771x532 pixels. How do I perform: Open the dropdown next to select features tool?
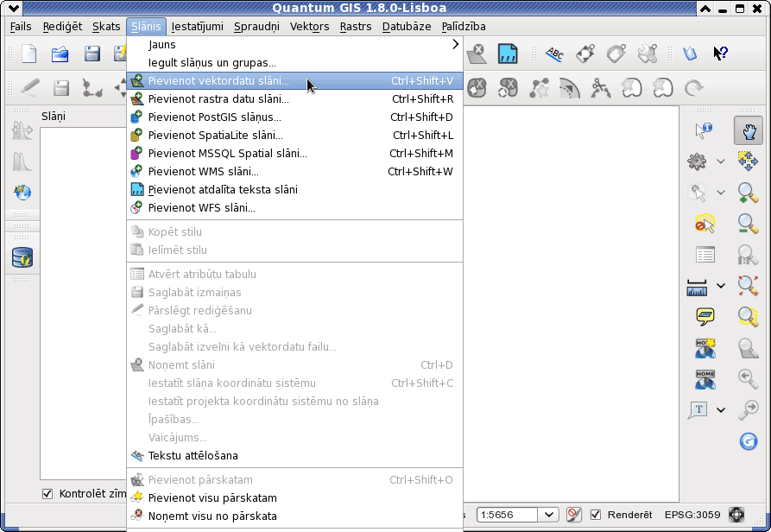[721, 193]
